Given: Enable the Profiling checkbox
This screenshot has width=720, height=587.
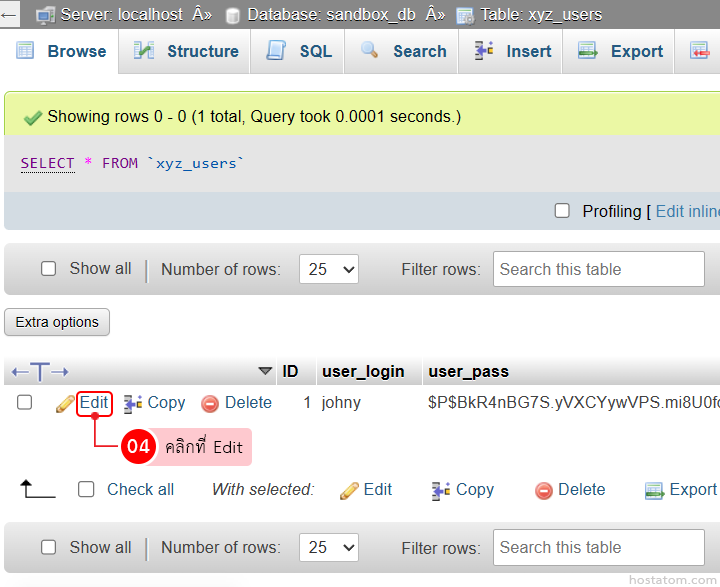Looking at the screenshot, I should [x=562, y=211].
